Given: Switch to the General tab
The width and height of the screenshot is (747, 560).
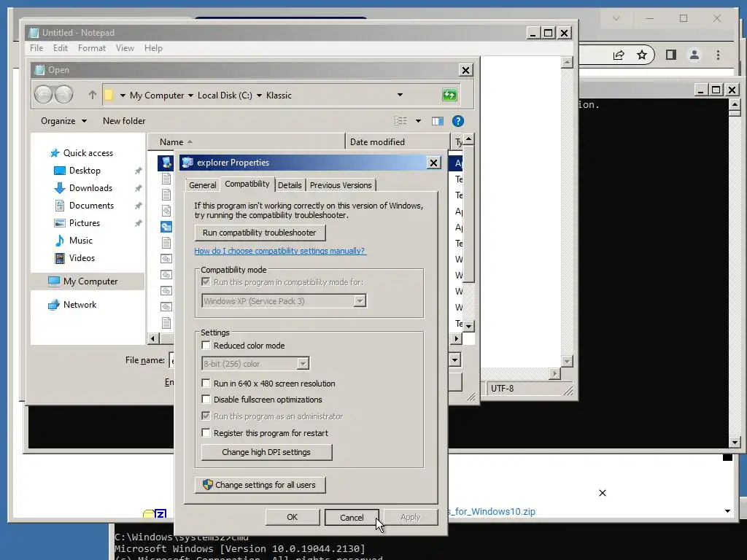Looking at the screenshot, I should (x=203, y=185).
